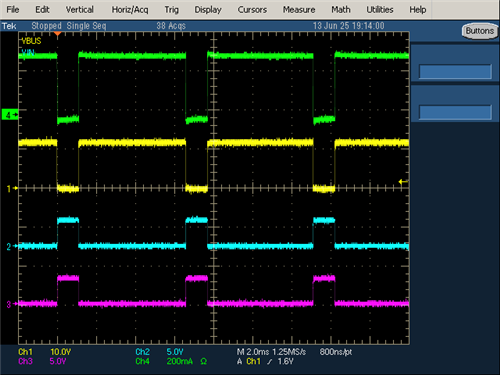Click the Buttons toggle in top right
500x375 pixels.
point(480,31)
